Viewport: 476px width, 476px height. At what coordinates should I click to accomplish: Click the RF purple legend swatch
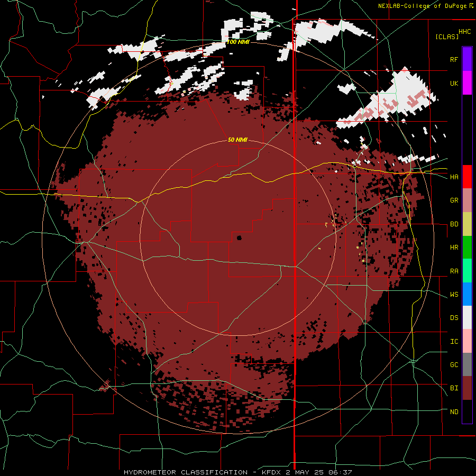pos(467,59)
